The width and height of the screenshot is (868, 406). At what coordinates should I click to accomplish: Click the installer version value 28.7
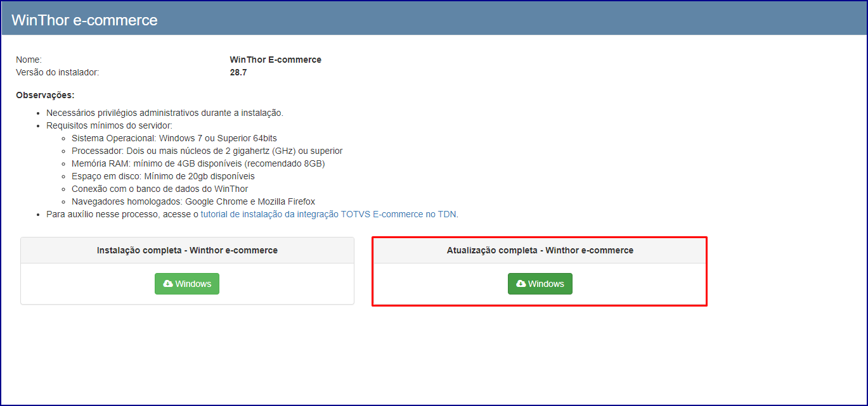[238, 72]
